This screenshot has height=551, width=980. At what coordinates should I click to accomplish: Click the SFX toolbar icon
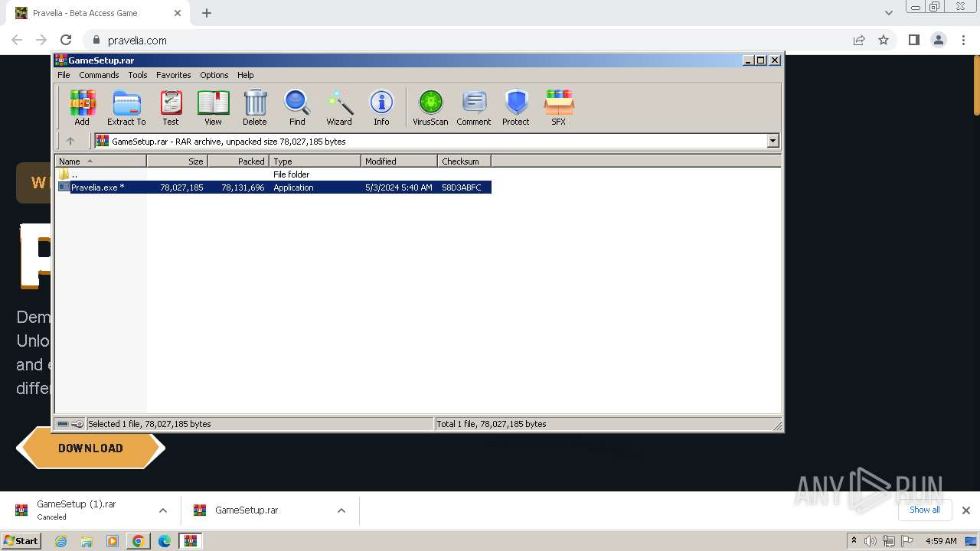click(x=559, y=107)
